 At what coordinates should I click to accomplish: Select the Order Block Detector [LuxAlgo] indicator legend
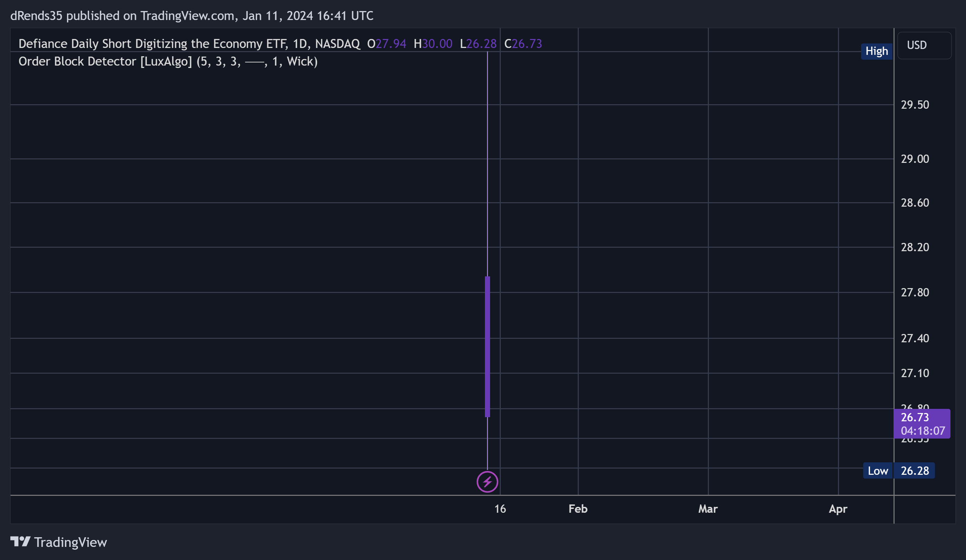(x=168, y=61)
